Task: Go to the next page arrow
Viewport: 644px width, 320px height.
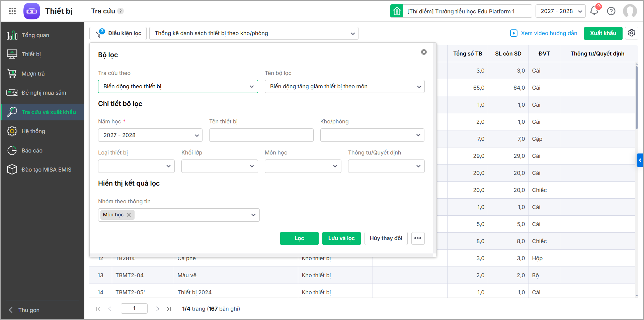Action: click(157, 309)
